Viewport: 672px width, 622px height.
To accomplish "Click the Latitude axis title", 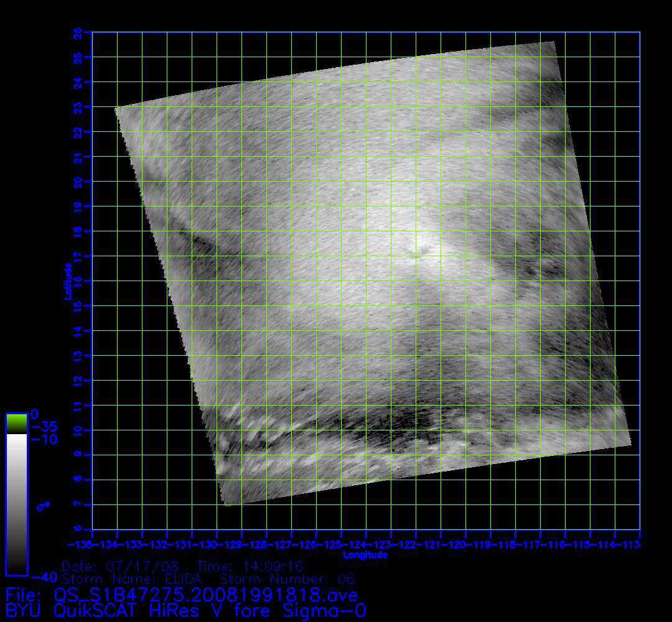I will pos(66,281).
